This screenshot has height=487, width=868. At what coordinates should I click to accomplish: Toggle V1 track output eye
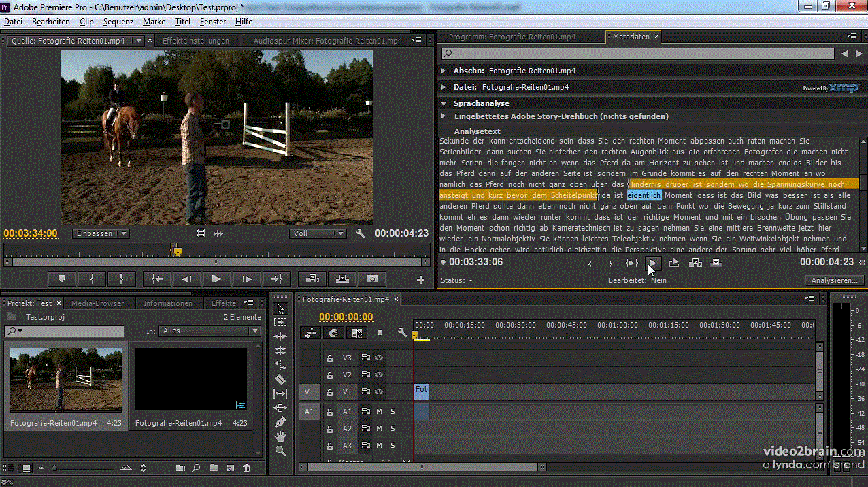click(x=379, y=392)
